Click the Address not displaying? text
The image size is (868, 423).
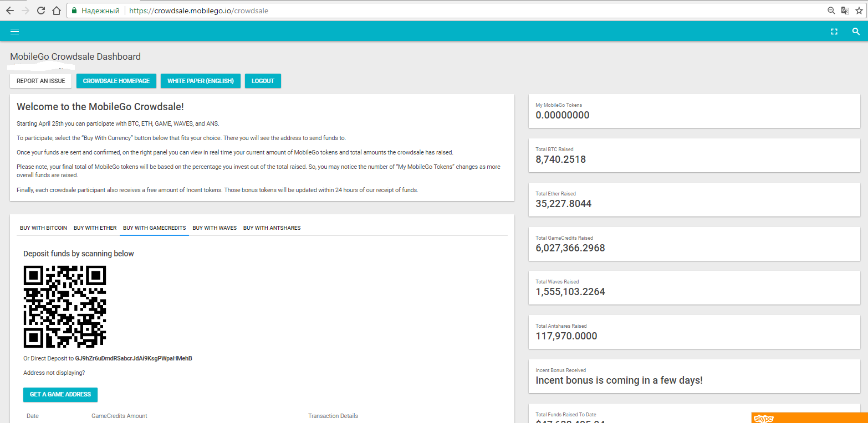point(54,373)
